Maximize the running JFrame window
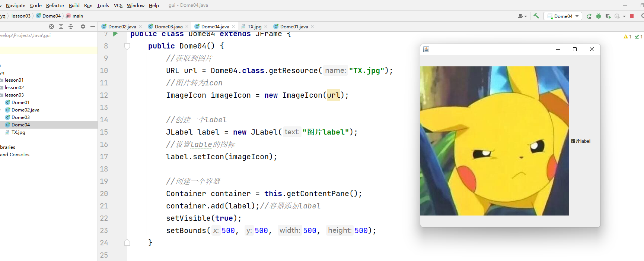This screenshot has height=261, width=644. [x=575, y=49]
